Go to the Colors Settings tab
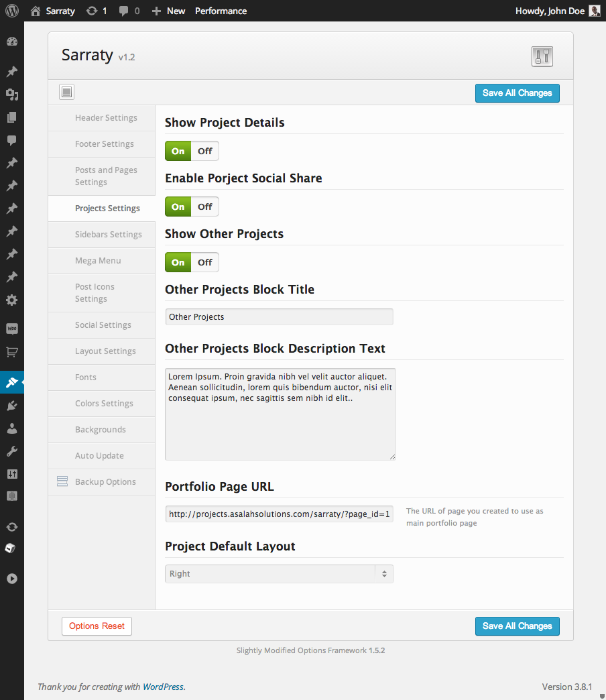Screen dimensions: 606x700 (104, 404)
